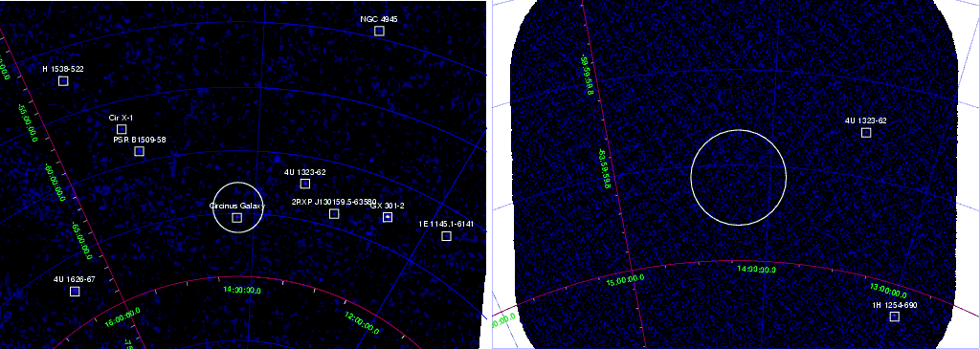Click the NGC 4945 source marker box
The image size is (980, 349).
point(379,32)
